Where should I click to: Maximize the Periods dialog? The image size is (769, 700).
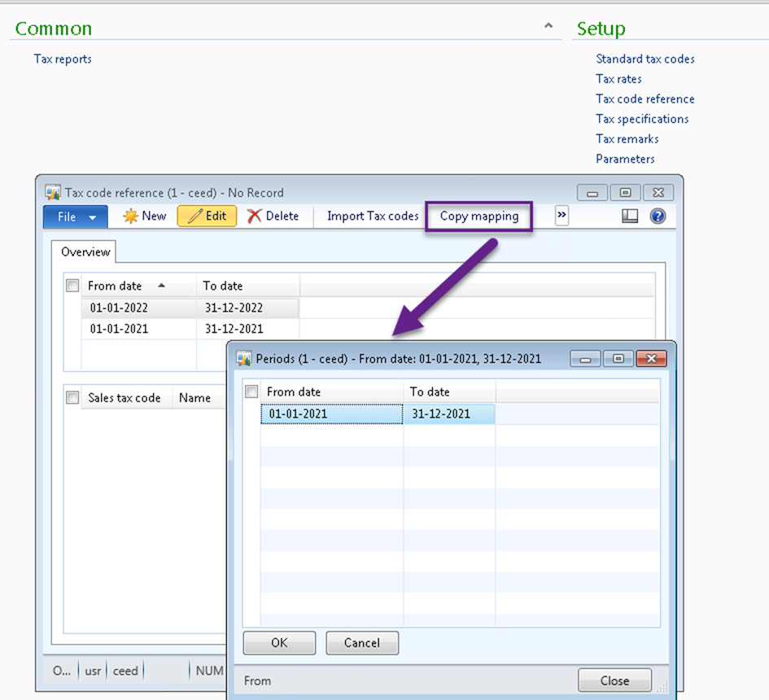pyautogui.click(x=618, y=359)
